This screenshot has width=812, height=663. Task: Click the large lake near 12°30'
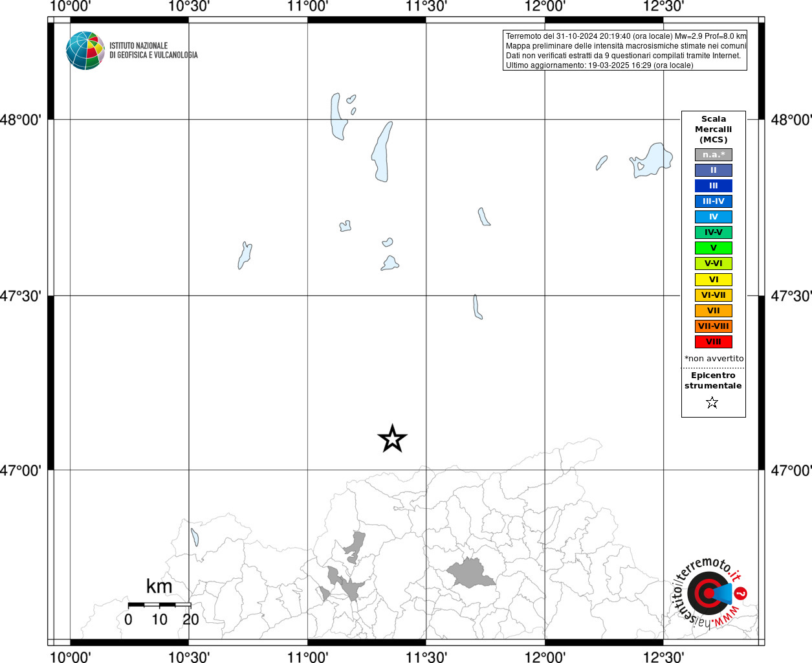[x=652, y=160]
